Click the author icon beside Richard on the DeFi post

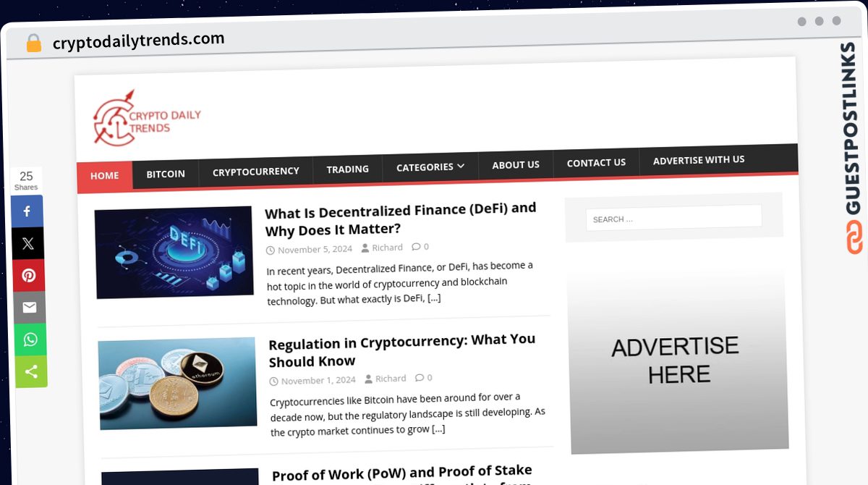click(365, 248)
